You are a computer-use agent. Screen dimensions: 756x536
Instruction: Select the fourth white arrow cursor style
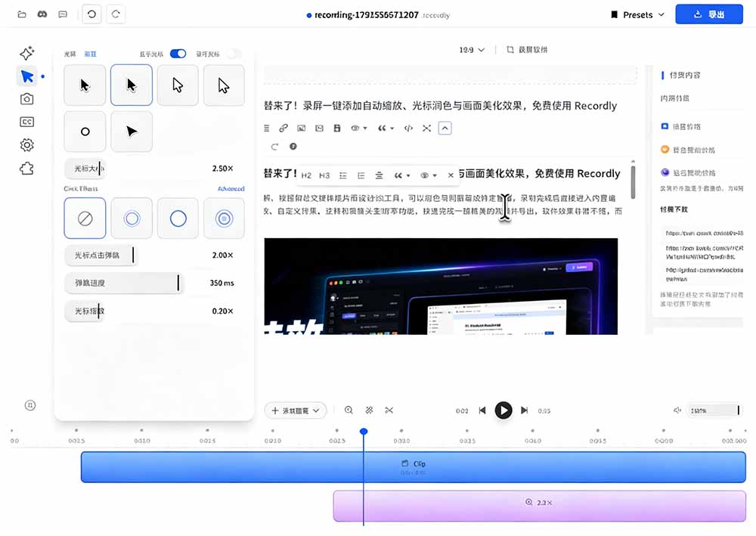point(224,85)
